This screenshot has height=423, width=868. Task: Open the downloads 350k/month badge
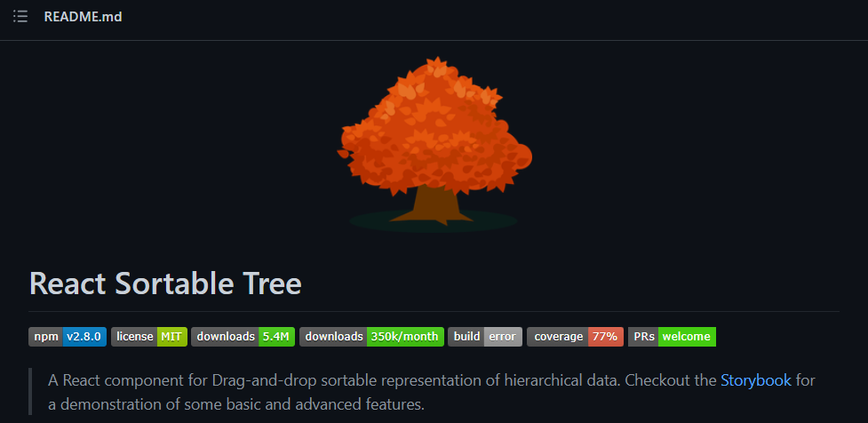[371, 337]
